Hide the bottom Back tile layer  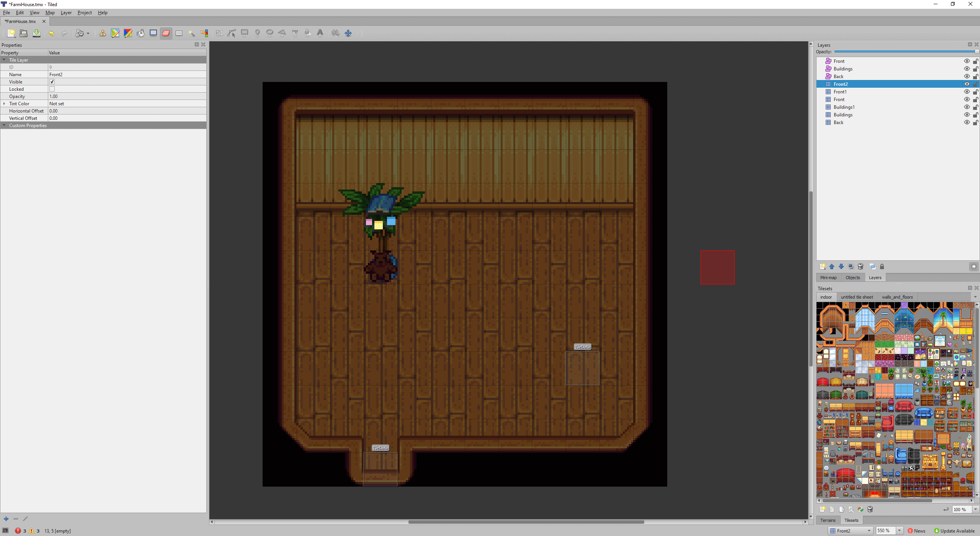[x=967, y=123]
